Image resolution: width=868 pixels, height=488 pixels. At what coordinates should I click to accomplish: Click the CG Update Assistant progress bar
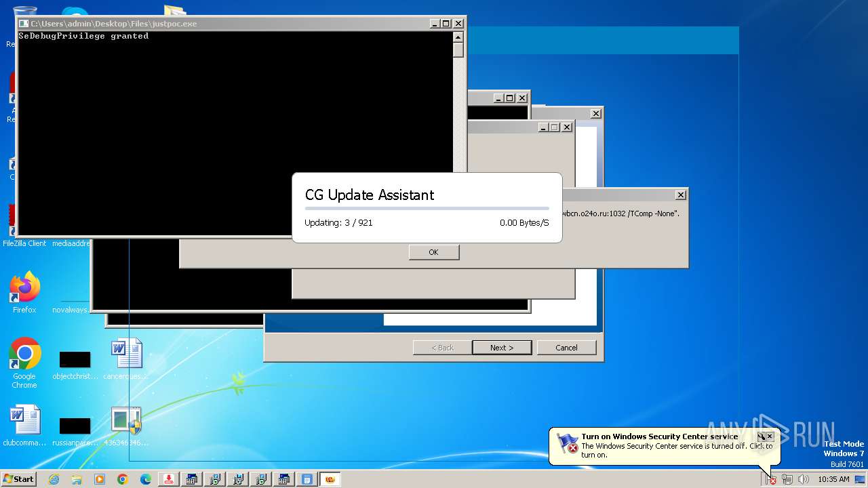427,208
